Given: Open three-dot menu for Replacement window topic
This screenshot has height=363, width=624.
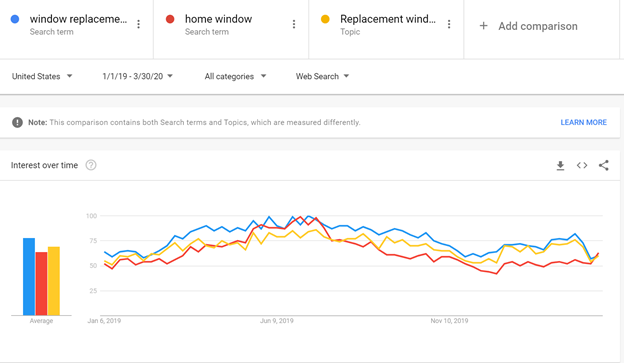Looking at the screenshot, I should (449, 24).
